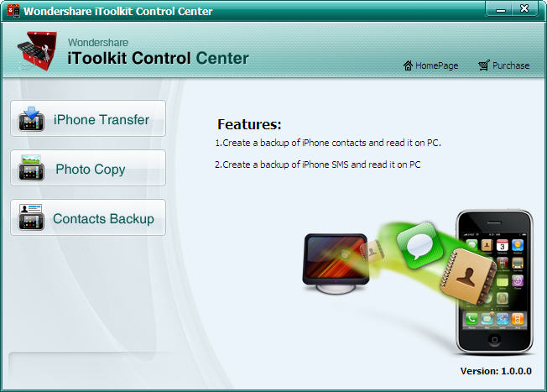
Task: Click the computer monitor illustration
Action: tap(336, 264)
